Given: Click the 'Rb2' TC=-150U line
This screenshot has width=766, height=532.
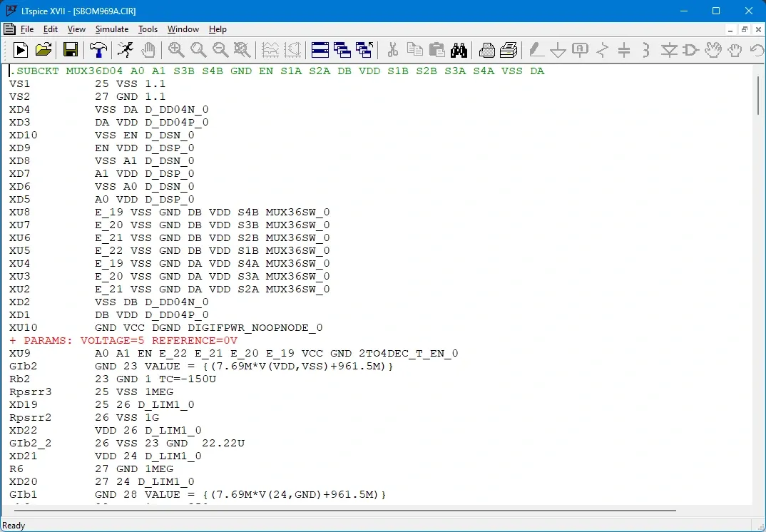Looking at the screenshot, I should (x=113, y=379).
